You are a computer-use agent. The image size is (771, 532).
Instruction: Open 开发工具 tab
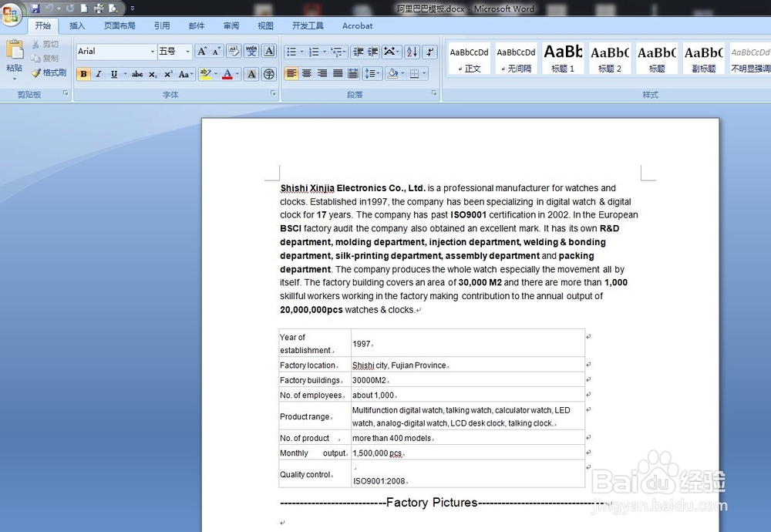308,25
